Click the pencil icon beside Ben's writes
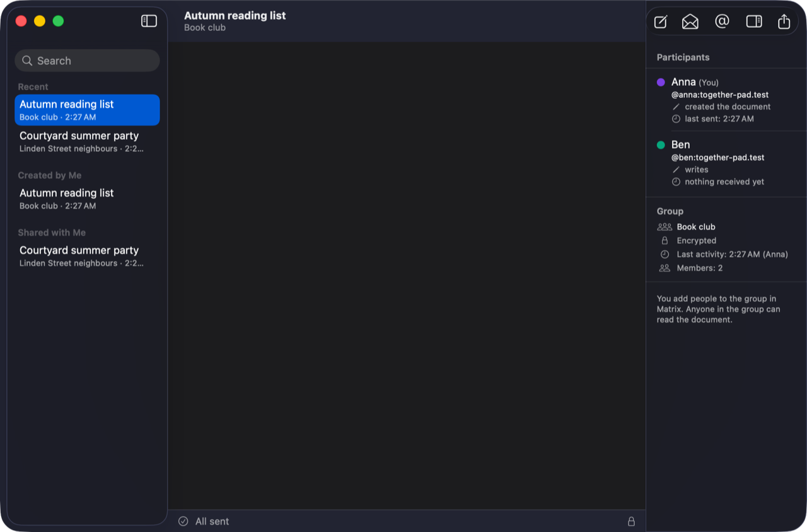Image resolution: width=807 pixels, height=532 pixels. (x=676, y=170)
